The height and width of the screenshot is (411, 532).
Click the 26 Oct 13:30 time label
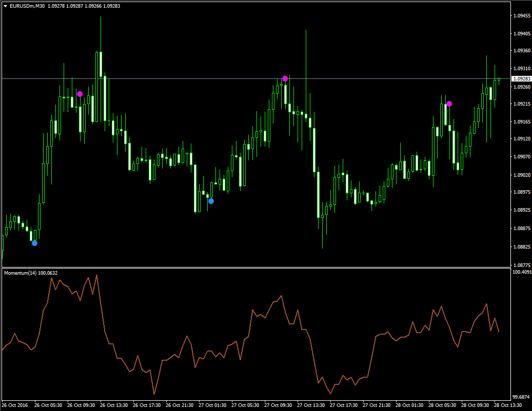click(x=114, y=405)
